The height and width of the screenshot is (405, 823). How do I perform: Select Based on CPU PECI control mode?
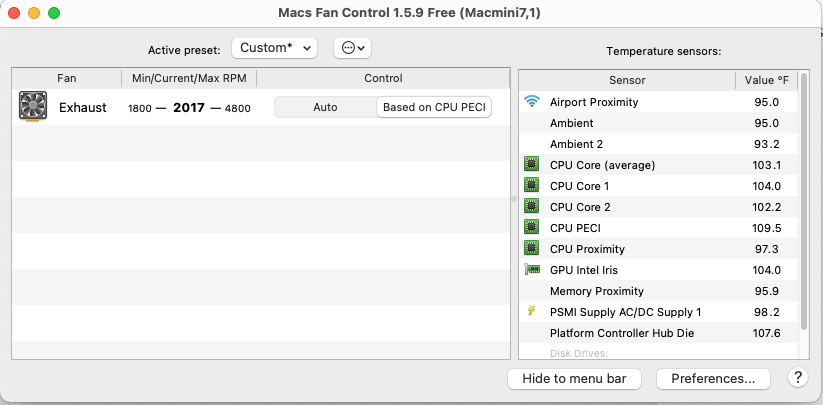[434, 108]
